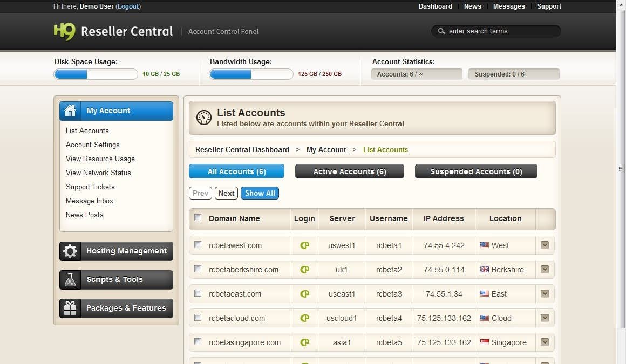This screenshot has height=364, width=626.
Task: Click login icon for rcbetawest.com
Action: (x=304, y=245)
